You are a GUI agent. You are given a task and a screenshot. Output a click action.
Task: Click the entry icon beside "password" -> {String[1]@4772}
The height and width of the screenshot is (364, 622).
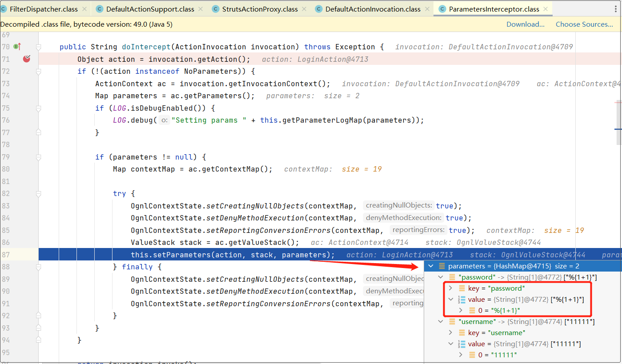point(452,277)
